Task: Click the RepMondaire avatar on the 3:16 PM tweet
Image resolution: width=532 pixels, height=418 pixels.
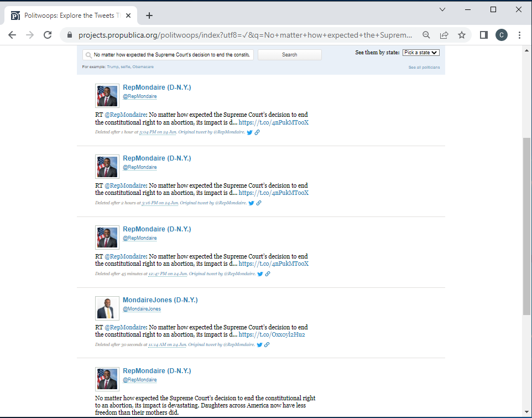Action: (x=107, y=167)
